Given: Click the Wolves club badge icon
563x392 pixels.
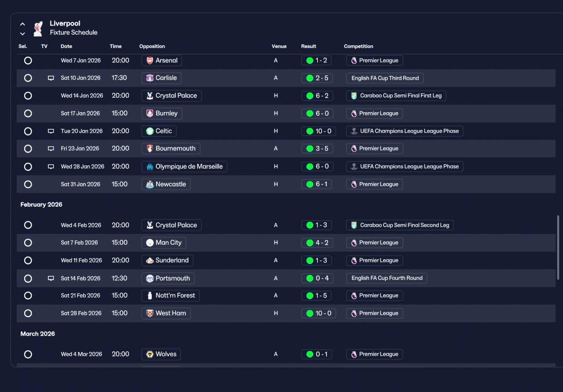Looking at the screenshot, I should point(150,354).
